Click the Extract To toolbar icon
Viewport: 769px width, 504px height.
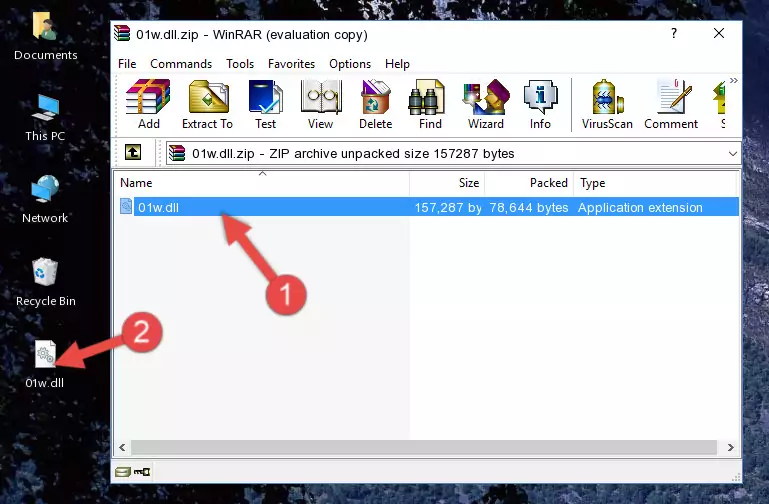207,104
